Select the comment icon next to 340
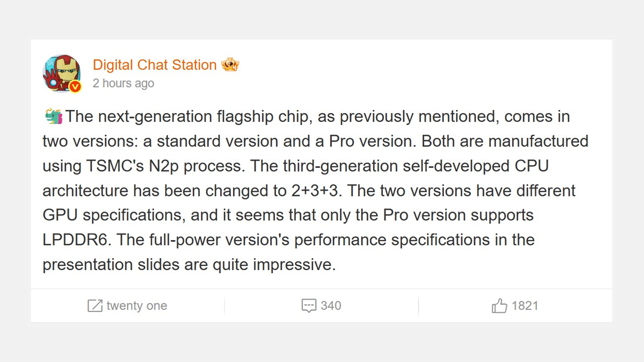This screenshot has width=644, height=362. (x=309, y=305)
